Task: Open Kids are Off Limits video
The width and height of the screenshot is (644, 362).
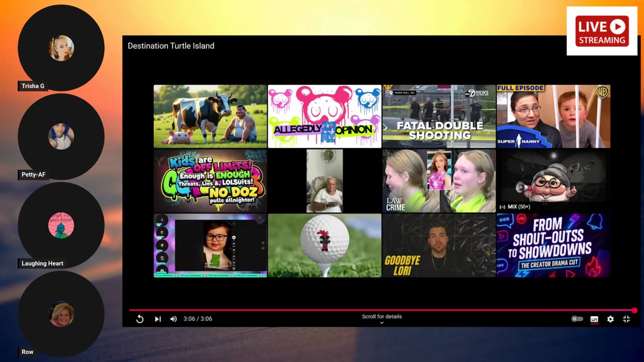Action: [x=210, y=181]
